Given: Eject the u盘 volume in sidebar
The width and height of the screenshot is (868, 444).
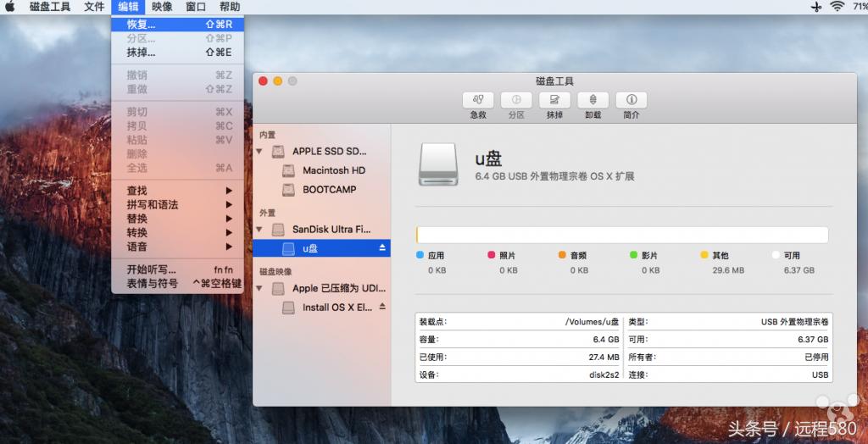Looking at the screenshot, I should 382,248.
